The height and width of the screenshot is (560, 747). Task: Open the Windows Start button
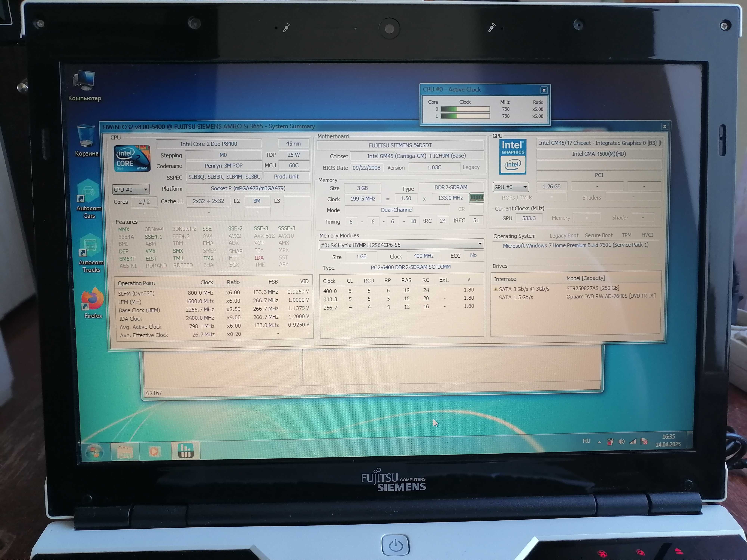click(94, 452)
